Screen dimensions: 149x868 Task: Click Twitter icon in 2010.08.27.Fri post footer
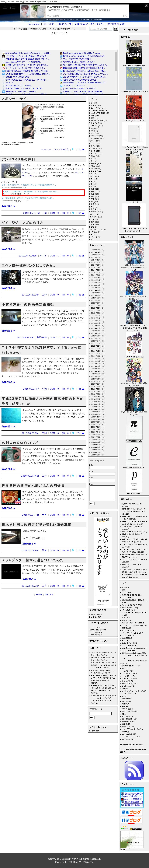(73, 389)
